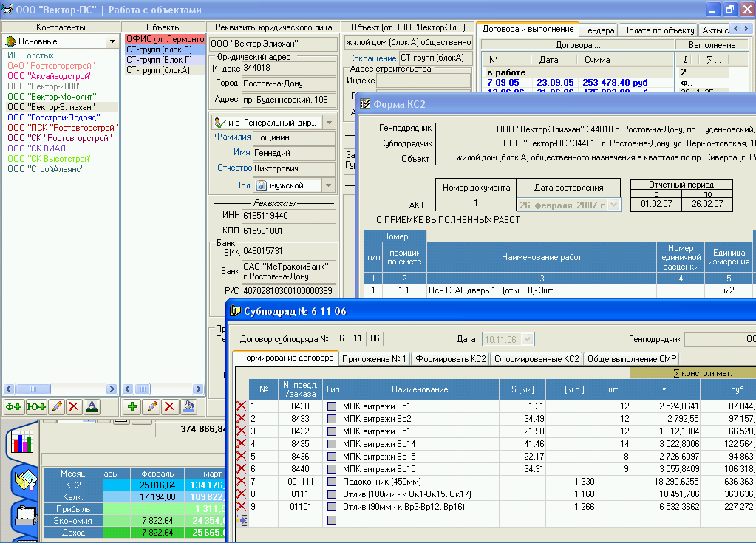Viewport: 756px width, 543px height.
Task: Open text color tool with underlined A icon
Action: pyautogui.click(x=92, y=407)
